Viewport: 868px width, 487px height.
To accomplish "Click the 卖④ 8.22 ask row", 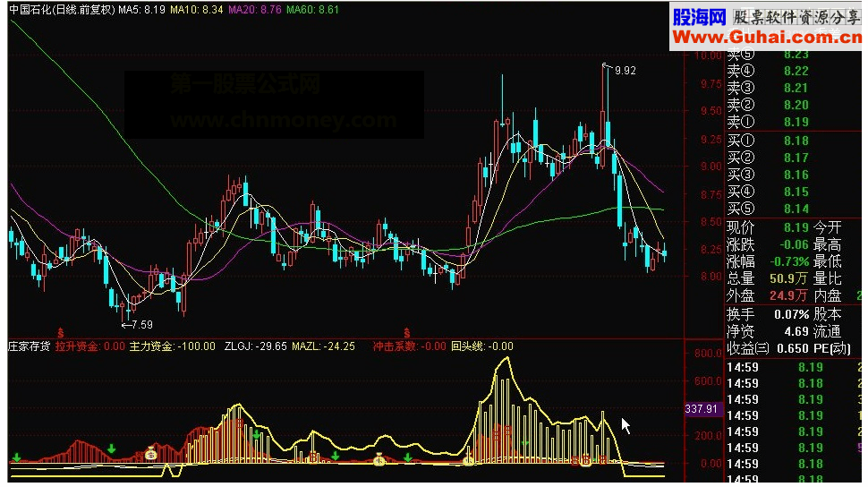I will (x=769, y=71).
